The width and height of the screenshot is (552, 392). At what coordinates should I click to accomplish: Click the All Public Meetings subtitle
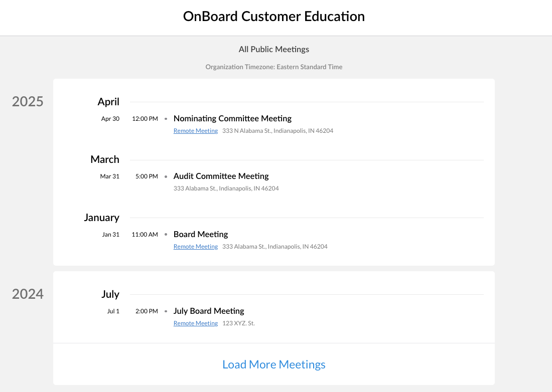(x=274, y=49)
